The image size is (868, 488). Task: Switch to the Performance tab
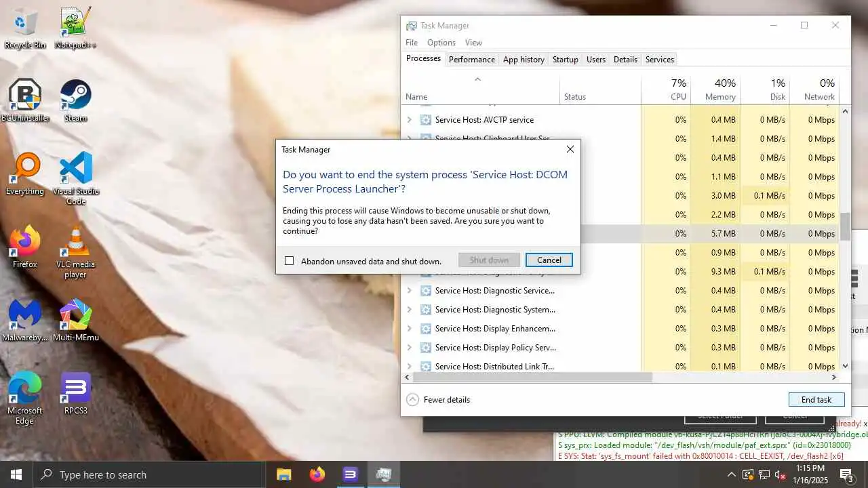click(x=472, y=60)
